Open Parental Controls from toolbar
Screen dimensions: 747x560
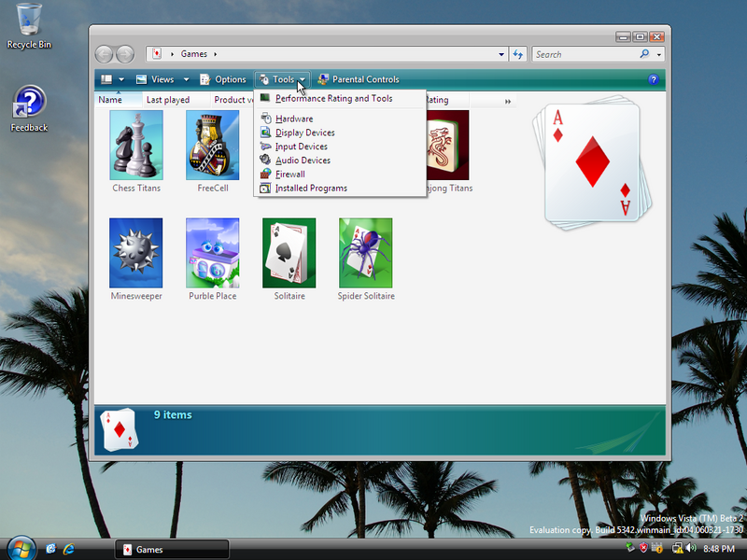359,79
